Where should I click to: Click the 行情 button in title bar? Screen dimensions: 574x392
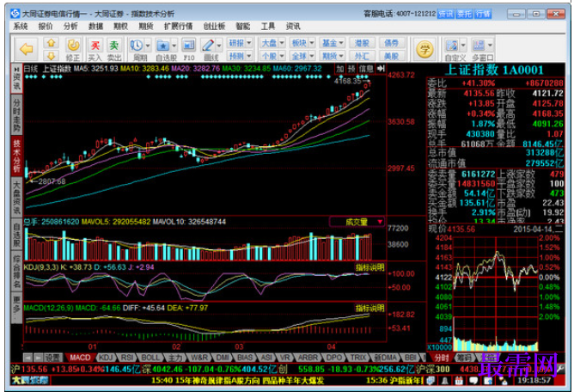point(483,14)
